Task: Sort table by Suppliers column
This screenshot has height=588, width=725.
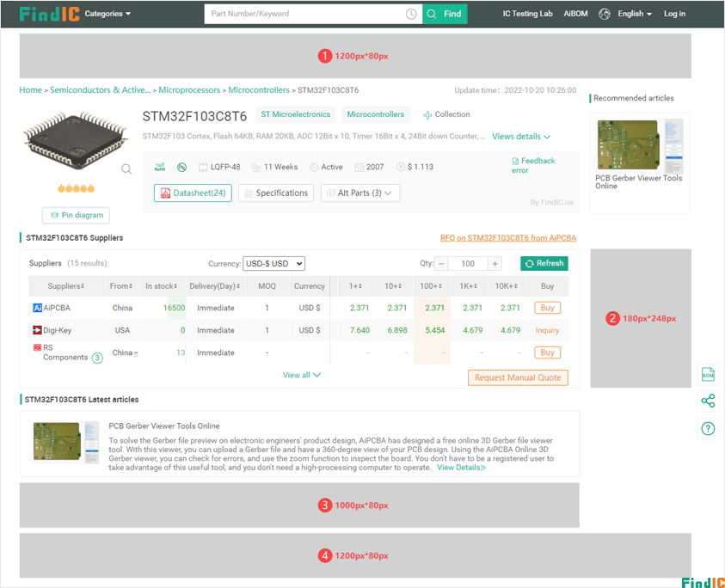Action: click(x=66, y=286)
